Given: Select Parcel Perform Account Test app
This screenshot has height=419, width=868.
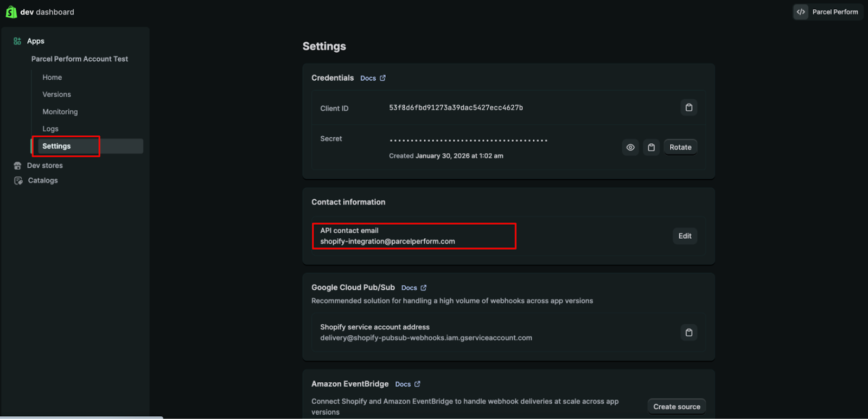Looking at the screenshot, I should tap(80, 59).
